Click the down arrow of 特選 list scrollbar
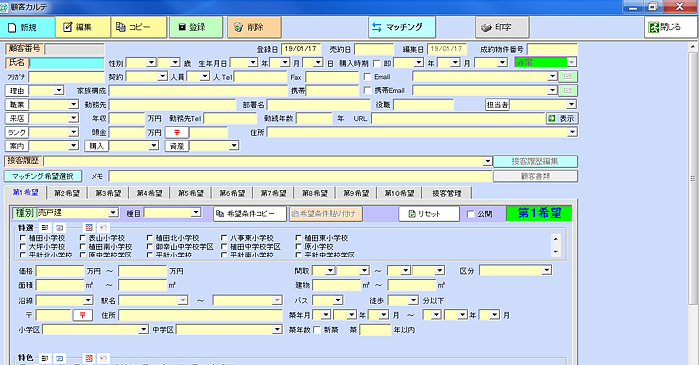 (556, 252)
